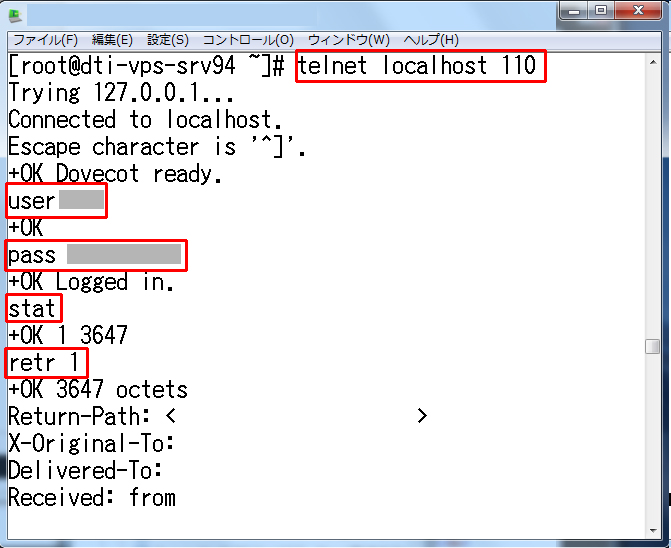Maximize the terminal window
Screen dimensions: 671x548
tap(604, 12)
